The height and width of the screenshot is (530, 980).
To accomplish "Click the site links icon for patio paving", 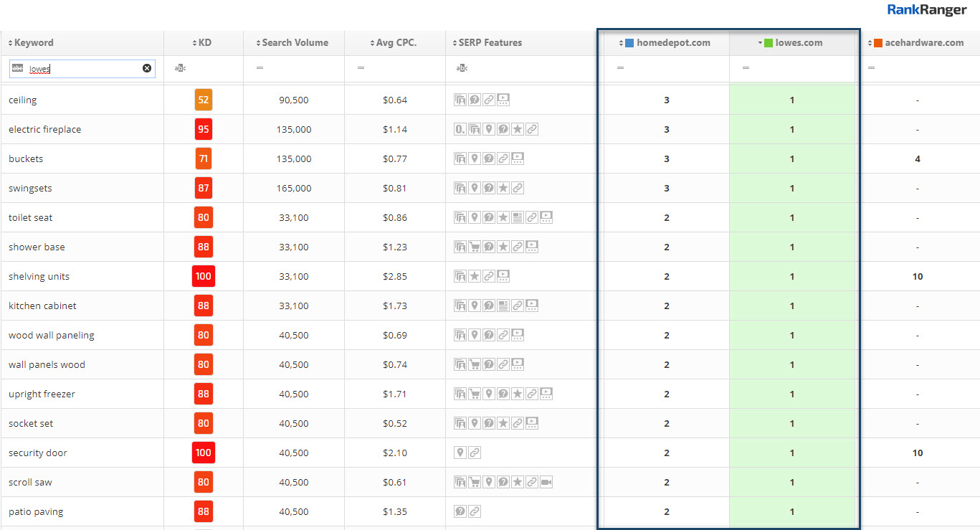I will tap(475, 511).
